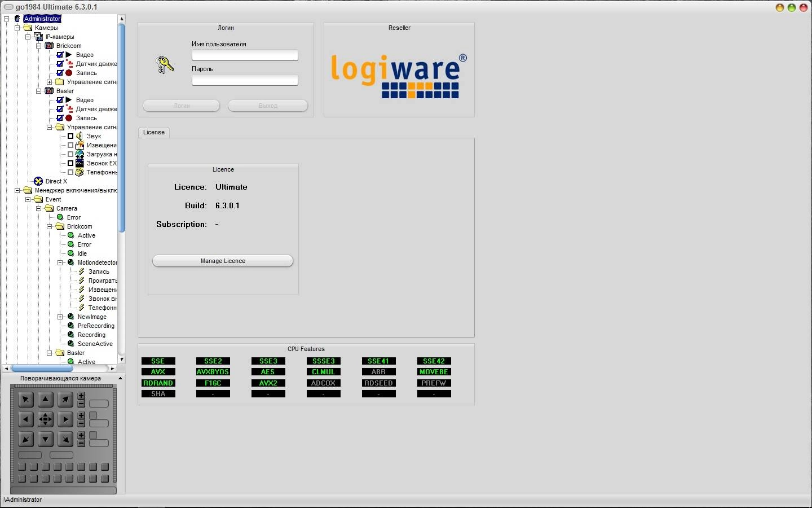Image resolution: width=812 pixels, height=508 pixels.
Task: Select the Brickcom Active event item
Action: (86, 235)
